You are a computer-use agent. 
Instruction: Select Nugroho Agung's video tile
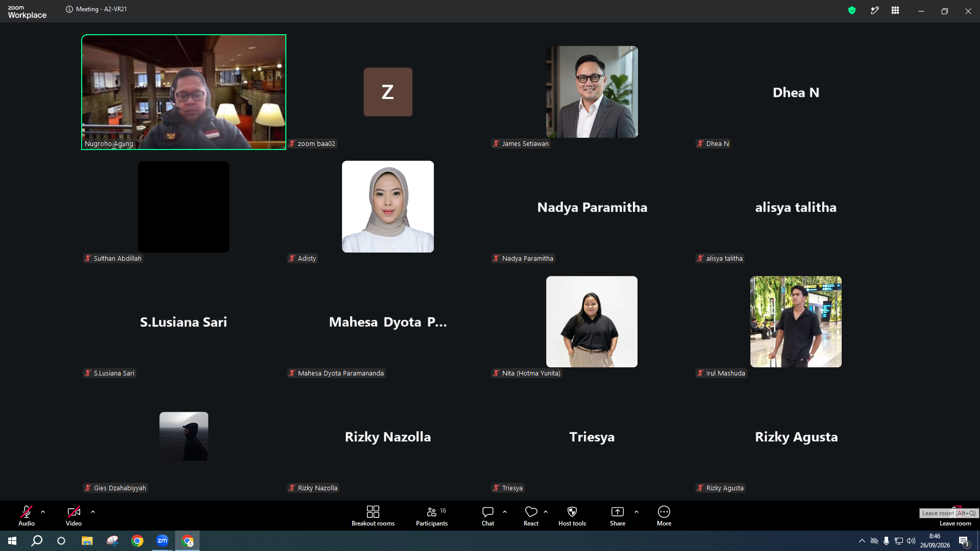(184, 92)
